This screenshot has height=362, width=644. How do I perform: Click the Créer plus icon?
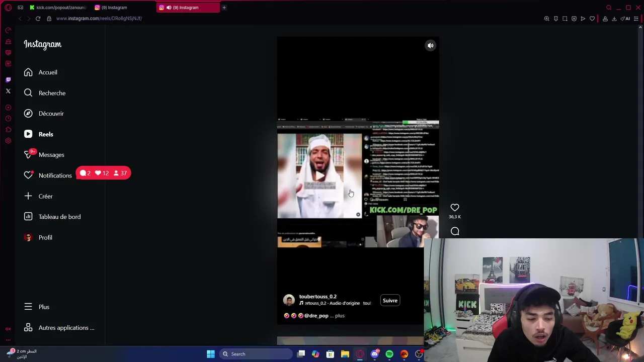[28, 196]
